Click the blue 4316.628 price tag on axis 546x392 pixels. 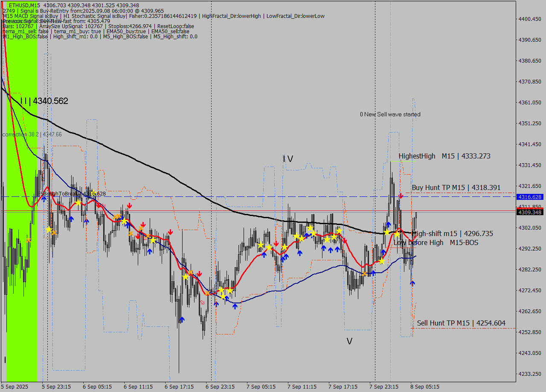click(x=529, y=197)
